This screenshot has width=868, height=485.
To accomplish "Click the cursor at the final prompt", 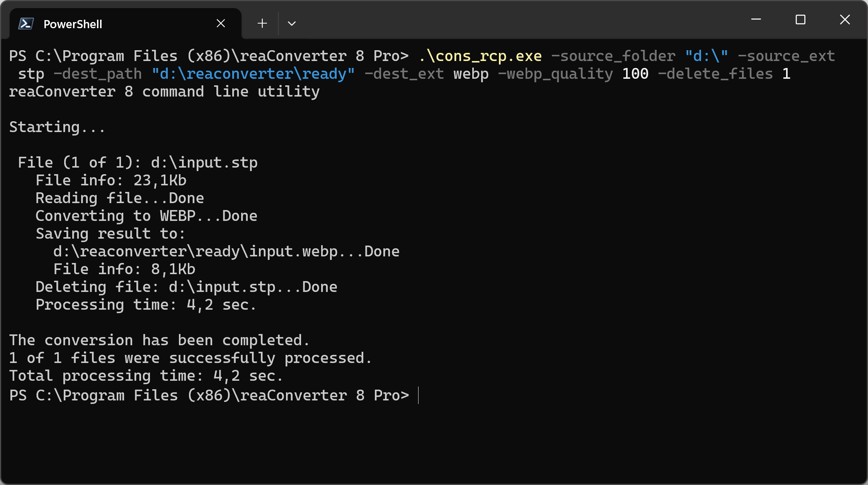I will [418, 395].
